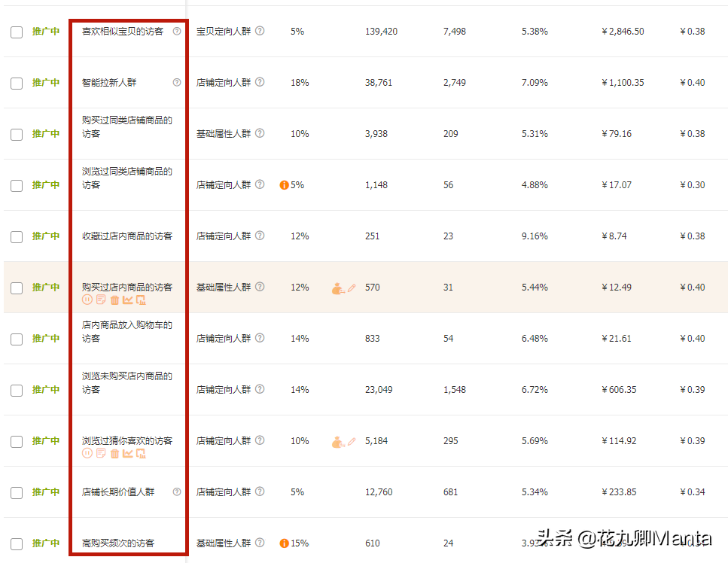The image size is (728, 563).
Task: Open trend chart icon for 购买过店内商品的访客
Action: [x=128, y=300]
